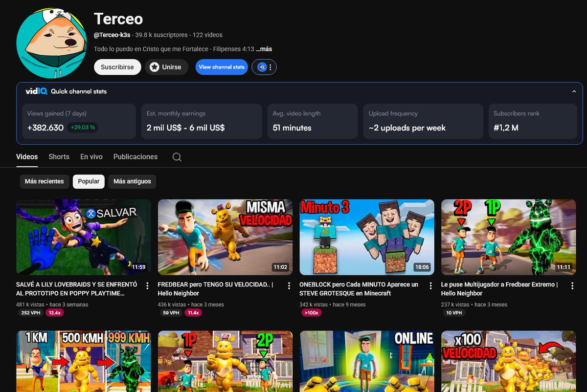
Task: Click the Views gained (7 days) stat card
Action: pos(79,121)
